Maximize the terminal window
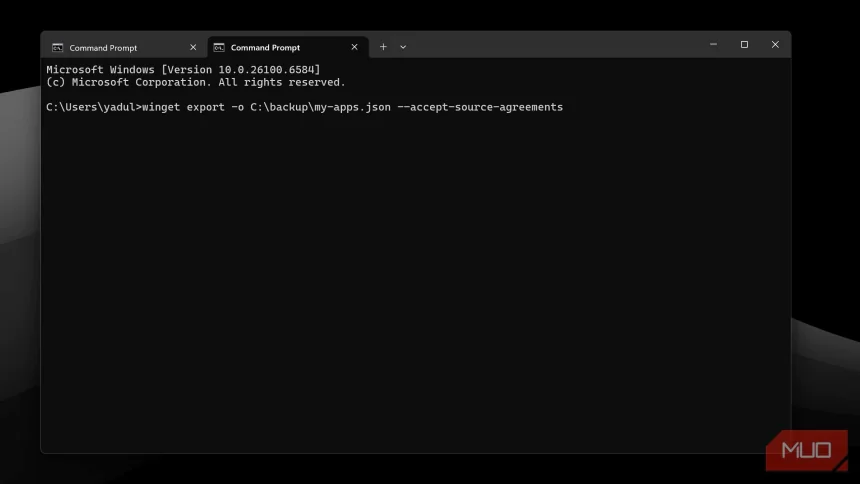The height and width of the screenshot is (484, 860). [x=744, y=45]
